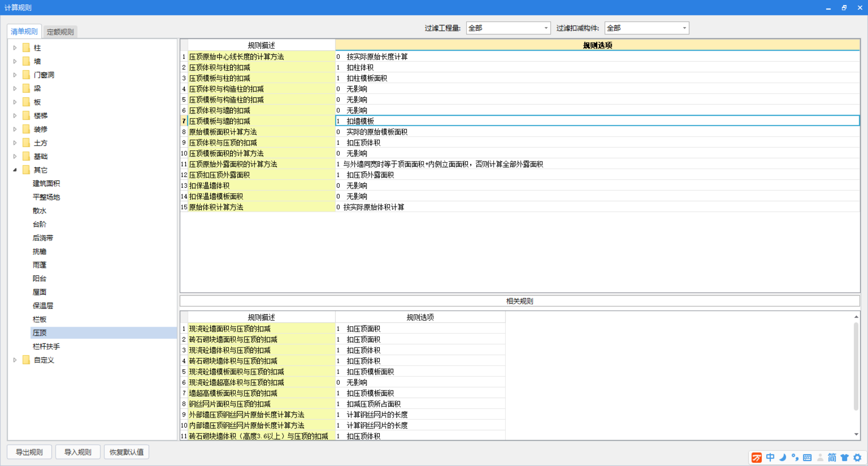The height and width of the screenshot is (466, 868).
Task: Click the 恢复默认值 button
Action: tap(127, 452)
